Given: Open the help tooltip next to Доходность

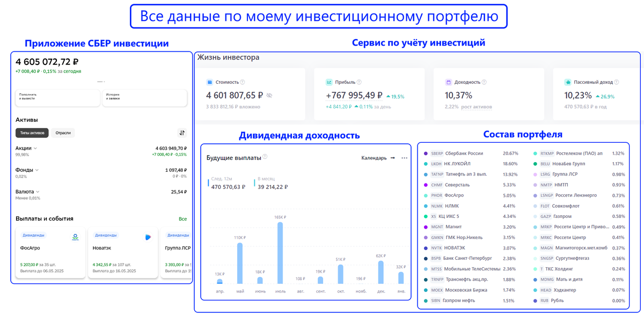Looking at the screenshot, I should tap(484, 82).
